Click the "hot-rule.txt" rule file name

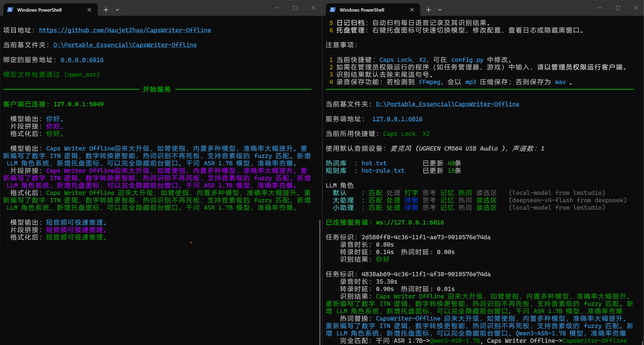coord(383,171)
